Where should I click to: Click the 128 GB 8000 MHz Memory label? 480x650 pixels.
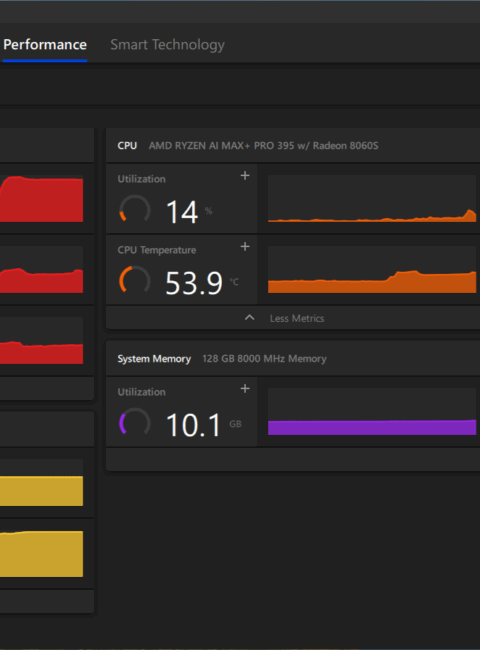point(264,359)
